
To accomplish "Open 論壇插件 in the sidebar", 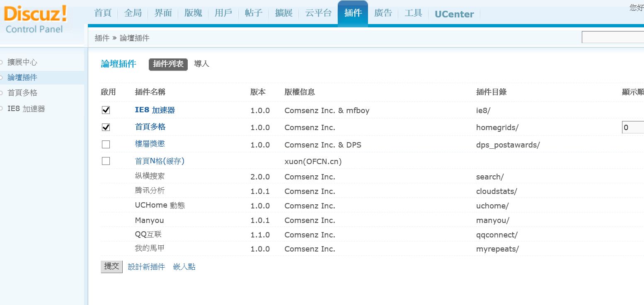I will click(x=22, y=77).
